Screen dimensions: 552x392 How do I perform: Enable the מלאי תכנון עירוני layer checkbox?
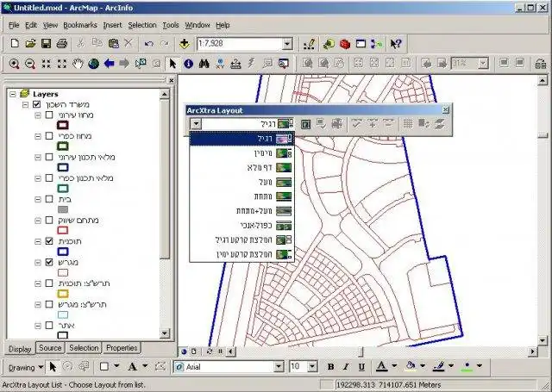click(49, 157)
